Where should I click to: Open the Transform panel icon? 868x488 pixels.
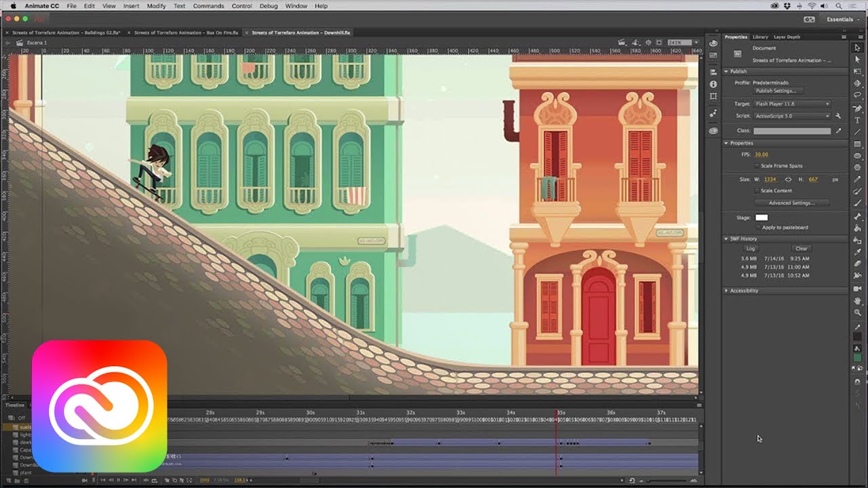pyautogui.click(x=713, y=96)
